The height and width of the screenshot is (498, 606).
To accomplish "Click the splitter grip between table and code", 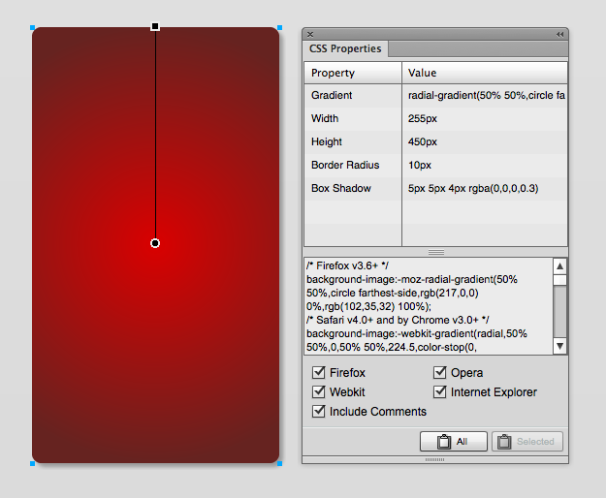I will pyautogui.click(x=436, y=252).
